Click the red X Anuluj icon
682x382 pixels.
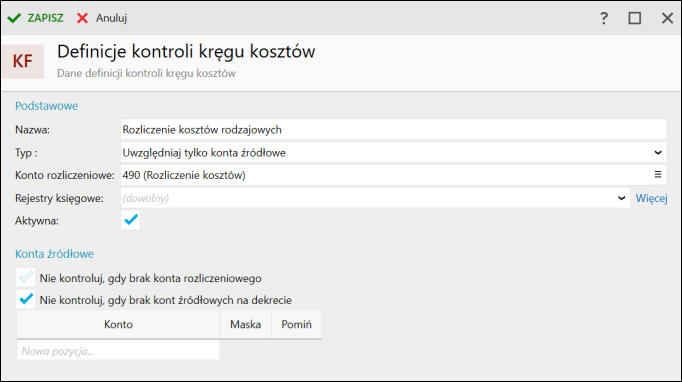[82, 18]
